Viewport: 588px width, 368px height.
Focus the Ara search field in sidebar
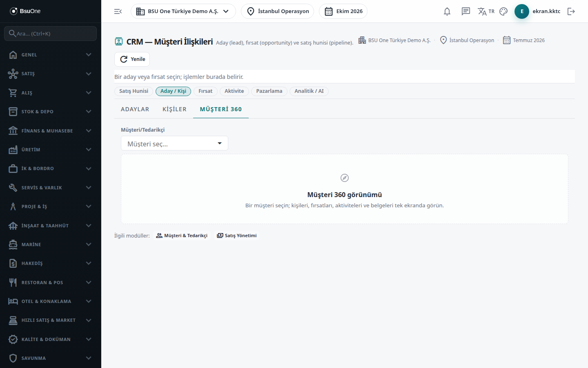coord(51,34)
